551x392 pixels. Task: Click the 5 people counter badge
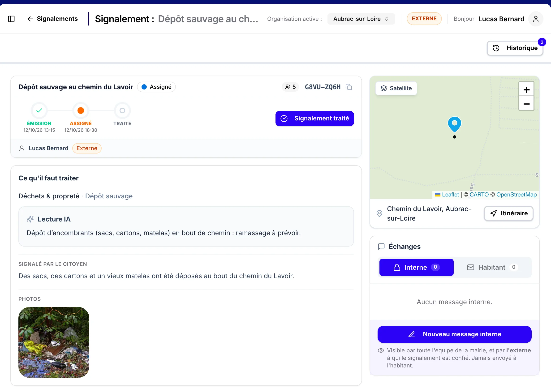(290, 87)
